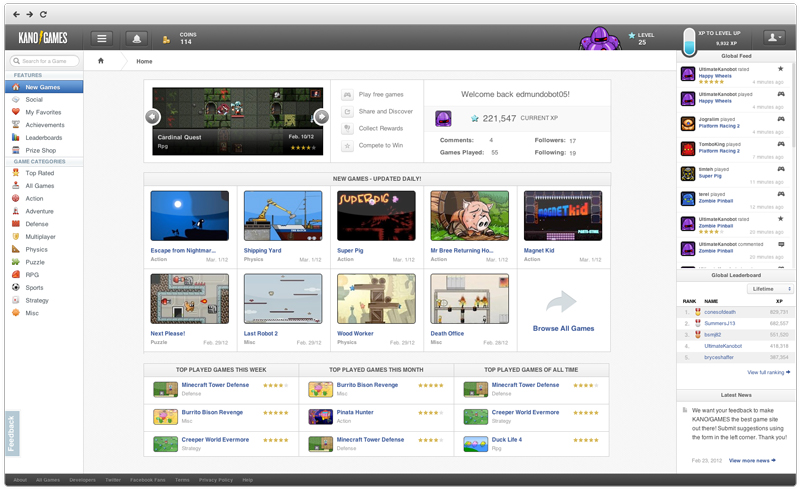The image size is (800, 489).
Task: Click the Physics category icon
Action: (x=16, y=249)
